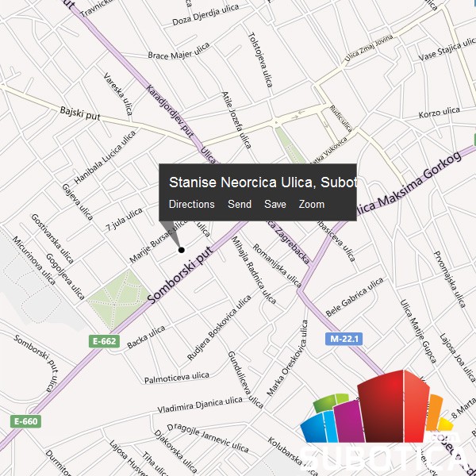Click the E-662 road shield
476x476 pixels.
[104, 342]
